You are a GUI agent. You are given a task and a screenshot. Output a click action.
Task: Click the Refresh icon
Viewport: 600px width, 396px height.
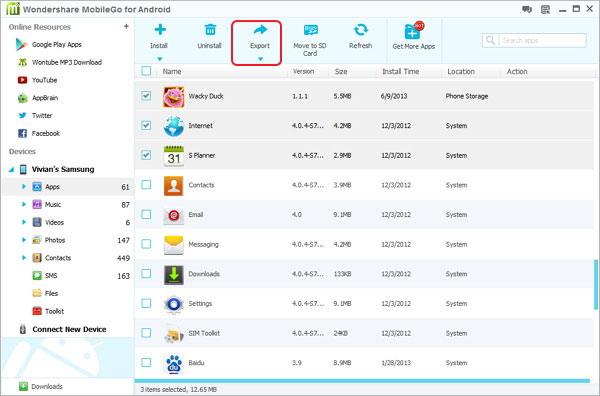coord(360,29)
